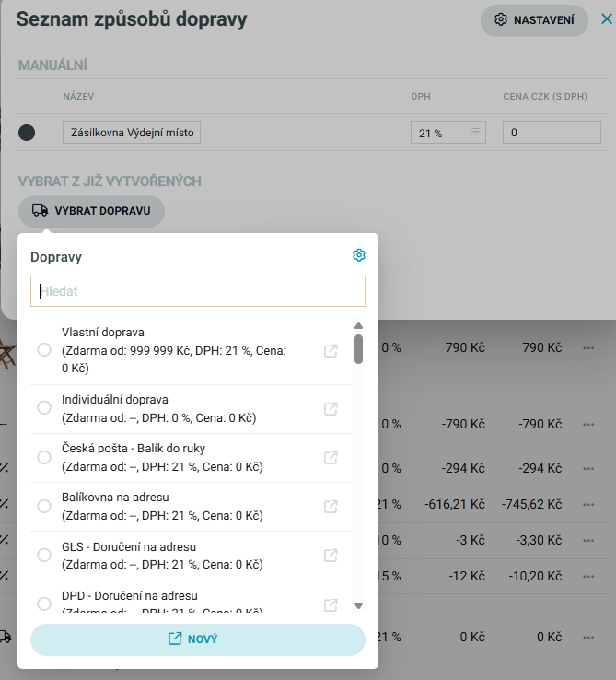Open DPD Doručení external link icon

click(331, 604)
